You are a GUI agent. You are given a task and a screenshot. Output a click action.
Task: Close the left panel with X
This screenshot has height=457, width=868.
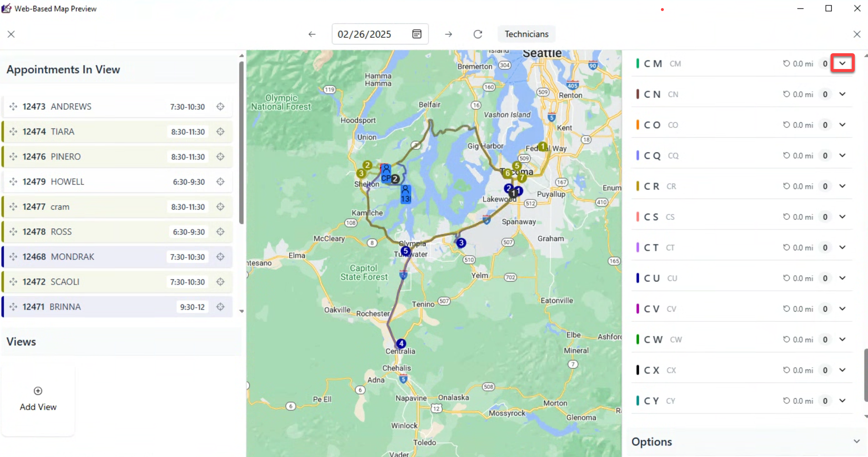[11, 34]
